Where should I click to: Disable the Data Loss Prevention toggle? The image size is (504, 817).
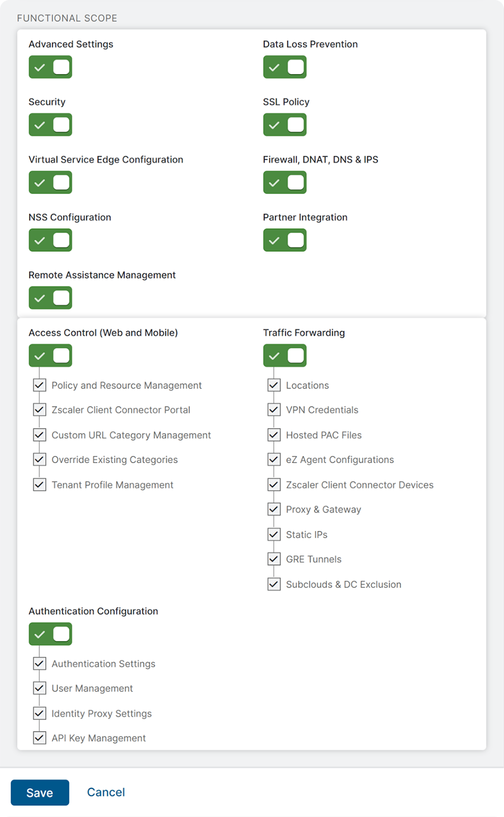point(284,67)
